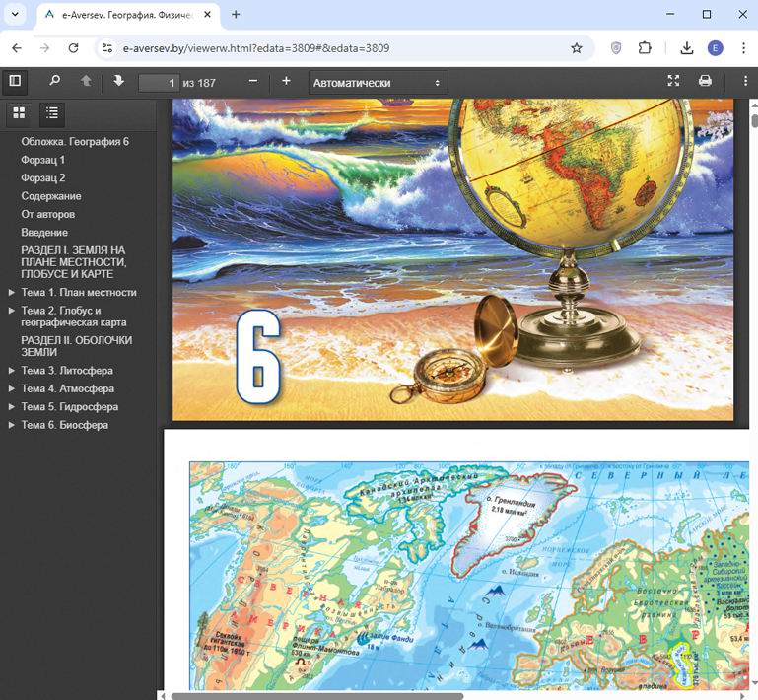Open Содержание in the outline
This screenshot has height=700, width=758.
pos(51,196)
